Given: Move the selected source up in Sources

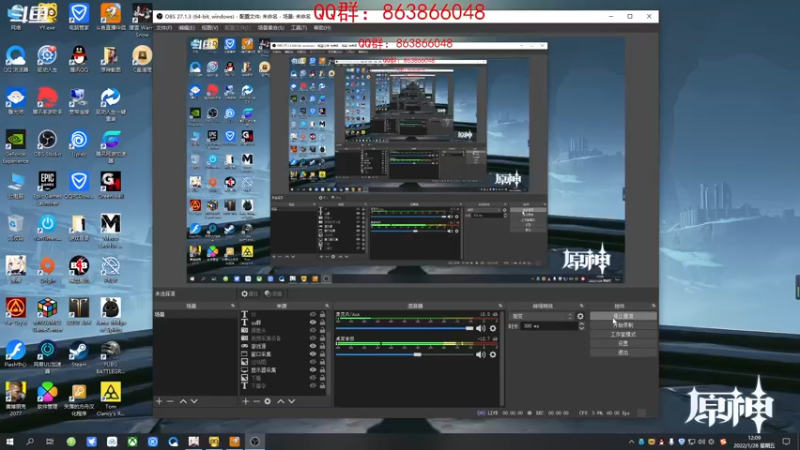Looking at the screenshot, I should (x=281, y=402).
